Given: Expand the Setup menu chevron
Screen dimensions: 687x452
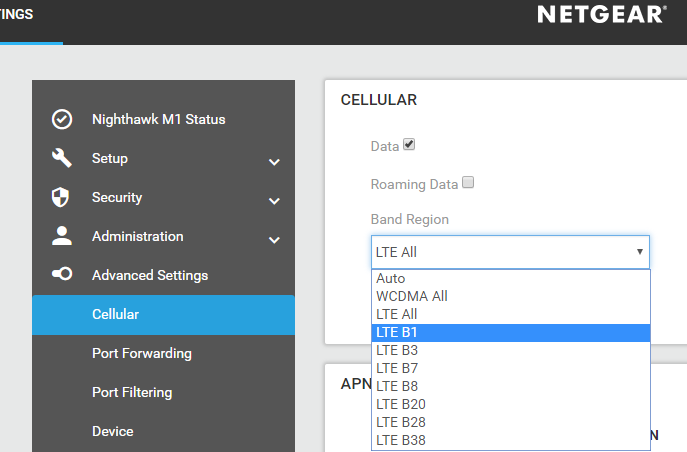Looking at the screenshot, I should (274, 162).
